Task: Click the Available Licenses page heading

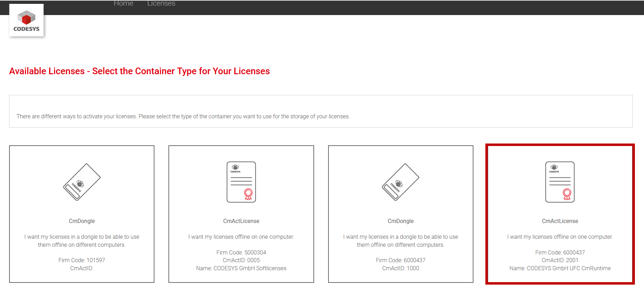Action: coord(139,71)
